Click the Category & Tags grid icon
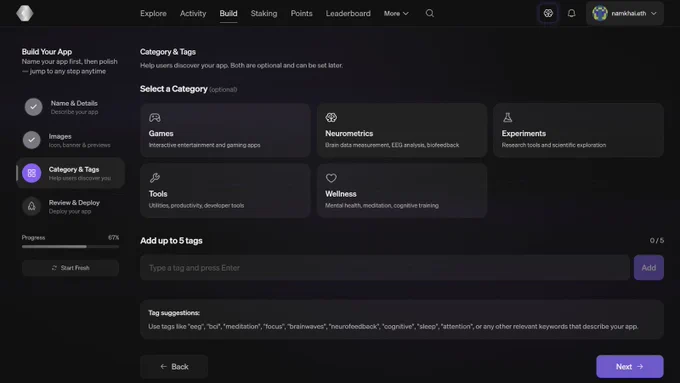The image size is (680, 383). [32, 173]
